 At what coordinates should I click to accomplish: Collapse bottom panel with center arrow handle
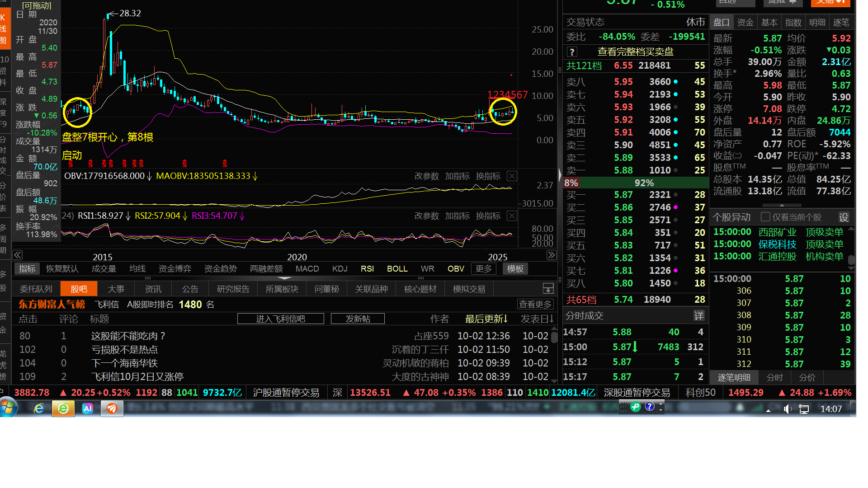[284, 278]
